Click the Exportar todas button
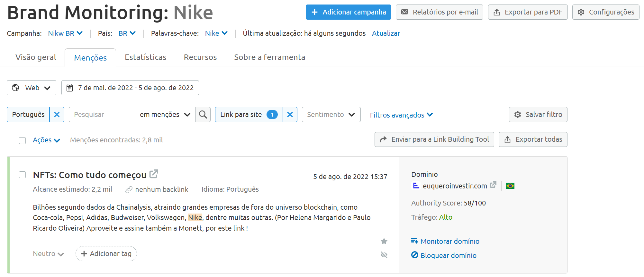This screenshot has width=644, height=277. tap(533, 139)
